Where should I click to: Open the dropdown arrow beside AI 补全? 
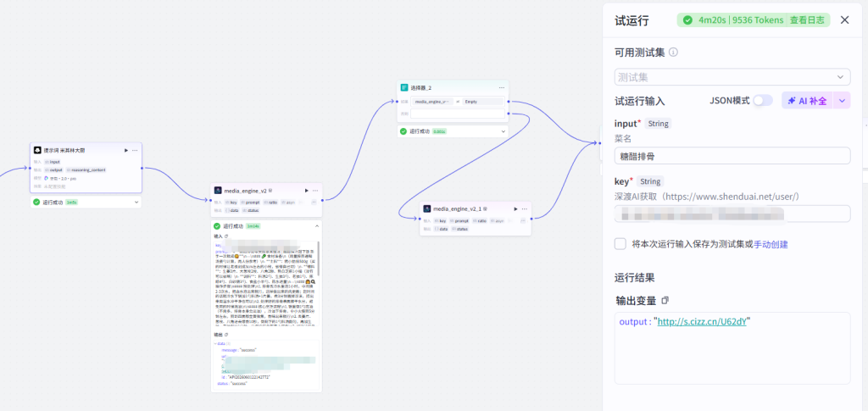click(842, 101)
